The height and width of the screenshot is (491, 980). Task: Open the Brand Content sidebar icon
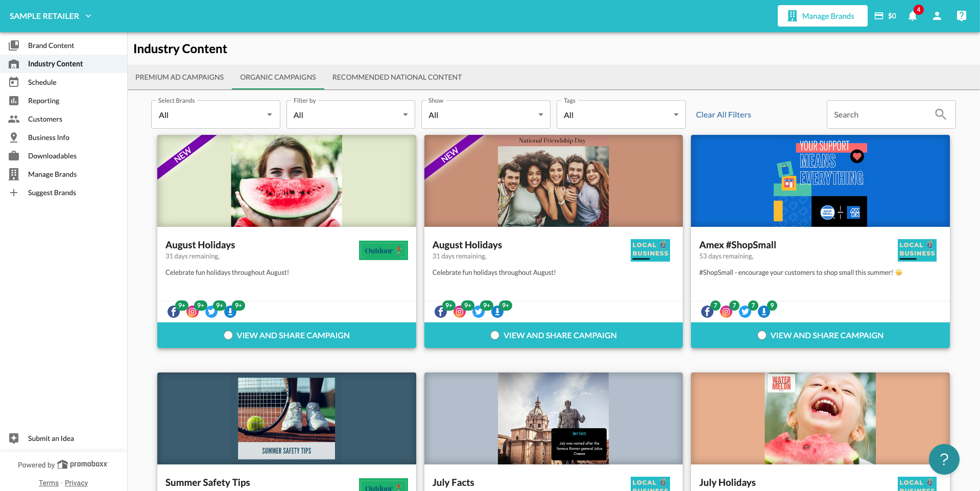pos(14,45)
